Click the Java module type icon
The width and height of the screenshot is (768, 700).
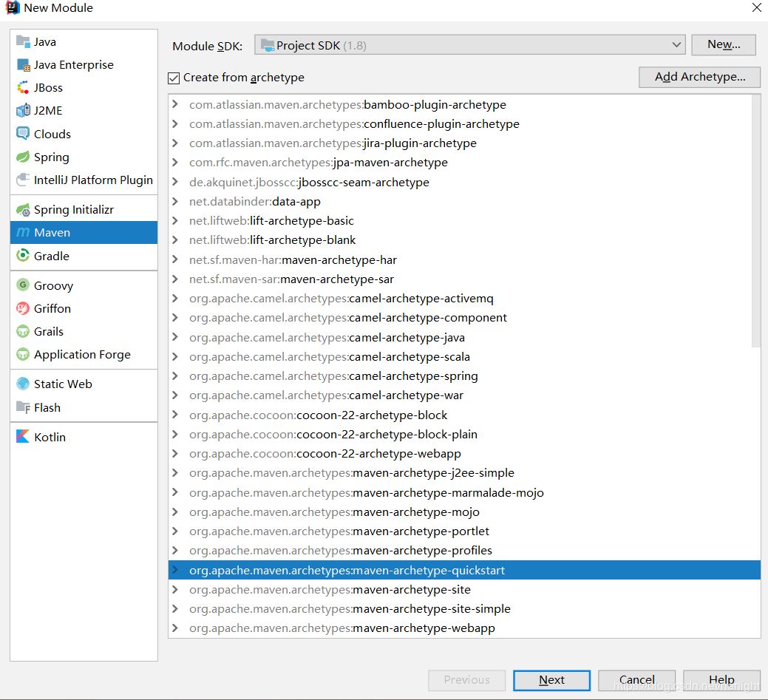(x=23, y=41)
